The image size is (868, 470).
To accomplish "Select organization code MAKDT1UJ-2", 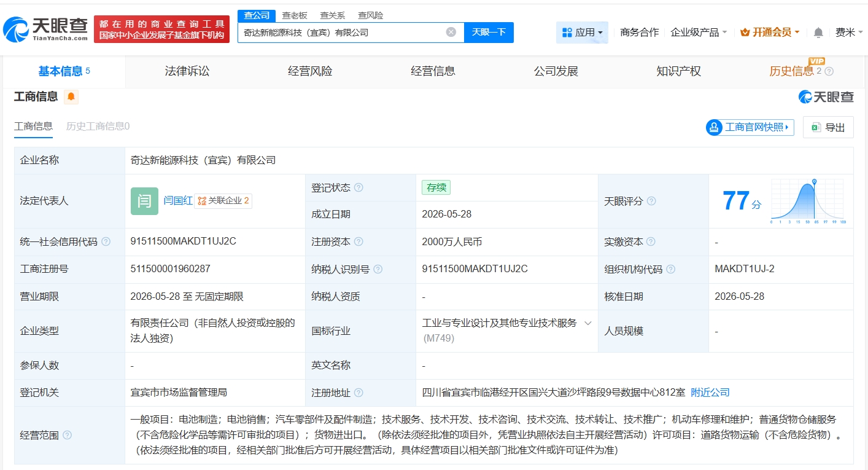I will click(745, 268).
